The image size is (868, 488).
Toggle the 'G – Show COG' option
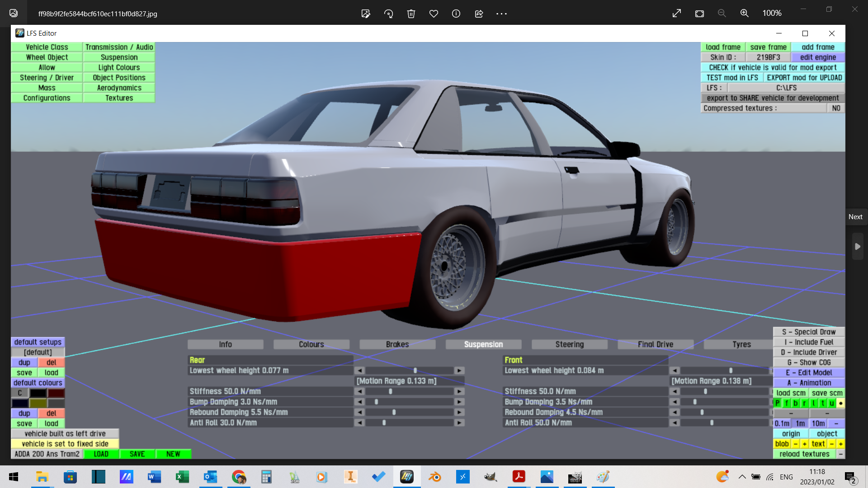[809, 362]
